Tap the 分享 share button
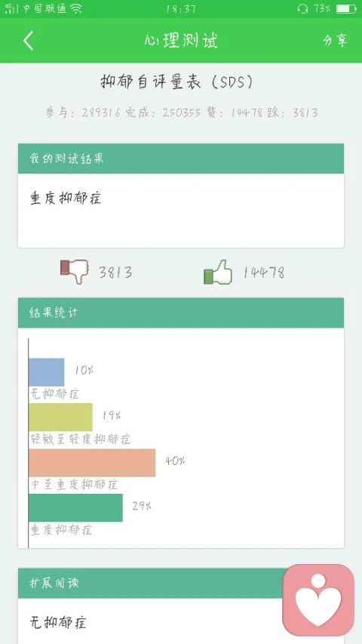 coord(336,40)
